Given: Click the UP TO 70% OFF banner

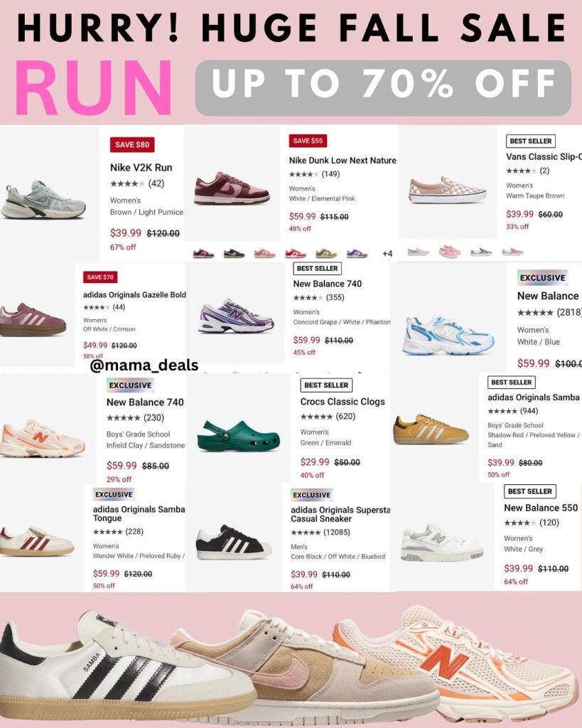Looking at the screenshot, I should 383,87.
